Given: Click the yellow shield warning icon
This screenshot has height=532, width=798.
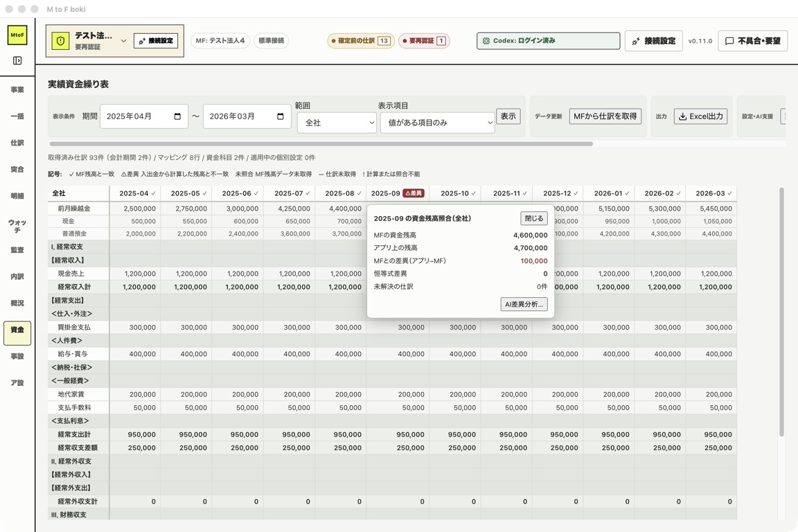Looking at the screenshot, I should 60,41.
